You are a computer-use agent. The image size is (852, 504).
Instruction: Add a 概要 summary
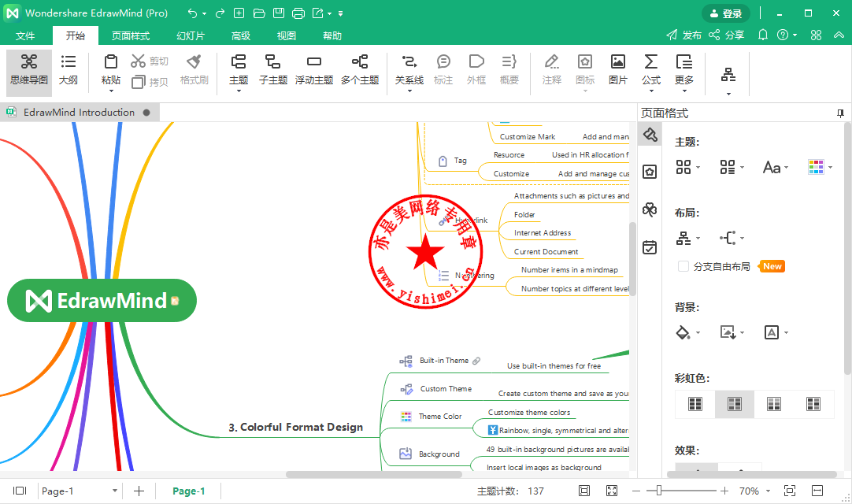[x=509, y=69]
